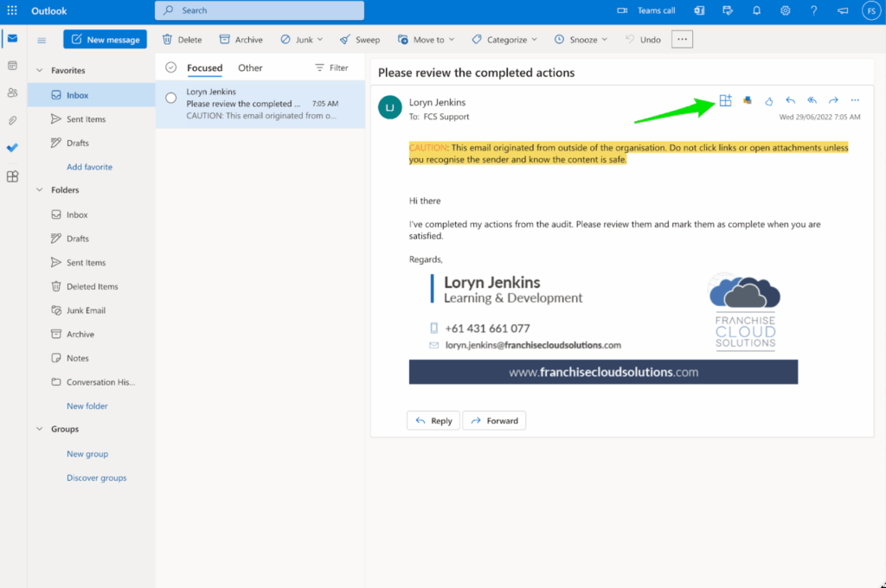Open To Do checkmark icon
The height and width of the screenshot is (588, 886).
tap(12, 148)
